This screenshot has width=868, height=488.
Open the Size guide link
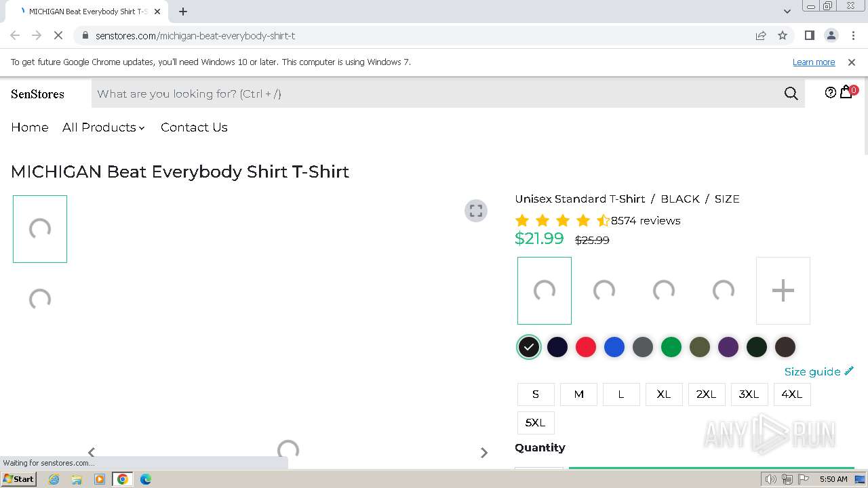(818, 371)
